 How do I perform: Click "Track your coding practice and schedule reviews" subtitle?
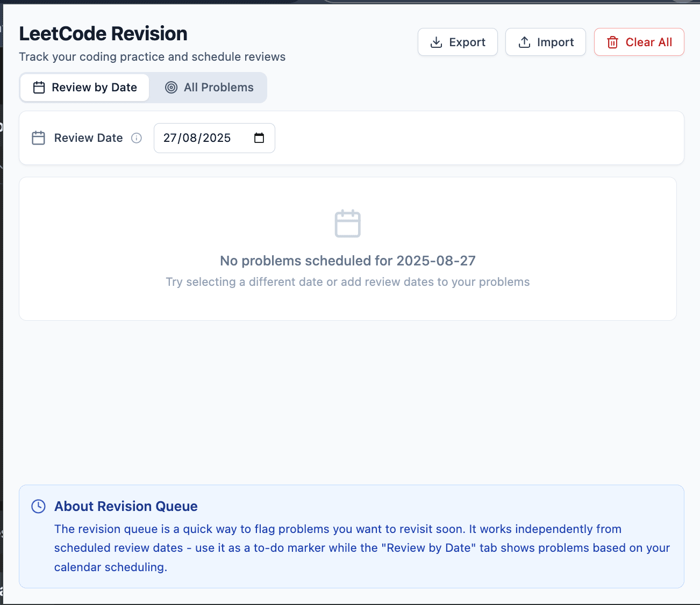pos(152,57)
